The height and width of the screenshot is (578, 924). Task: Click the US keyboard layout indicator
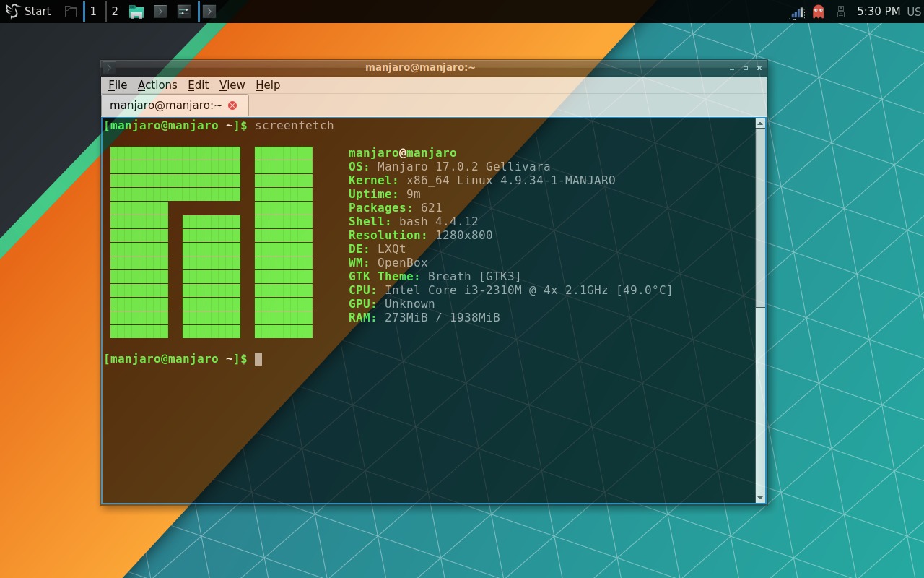click(x=915, y=11)
